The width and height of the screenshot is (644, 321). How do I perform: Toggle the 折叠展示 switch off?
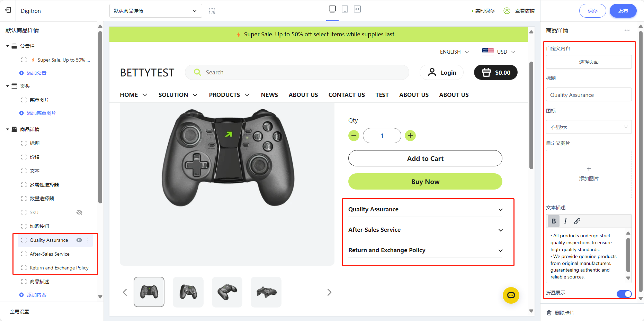pyautogui.click(x=624, y=294)
